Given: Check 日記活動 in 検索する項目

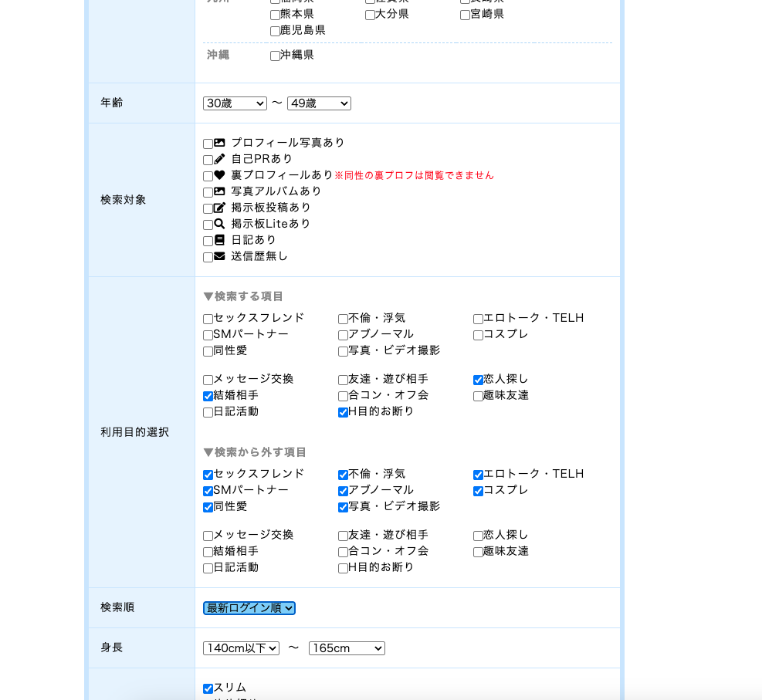Looking at the screenshot, I should pyautogui.click(x=208, y=412).
